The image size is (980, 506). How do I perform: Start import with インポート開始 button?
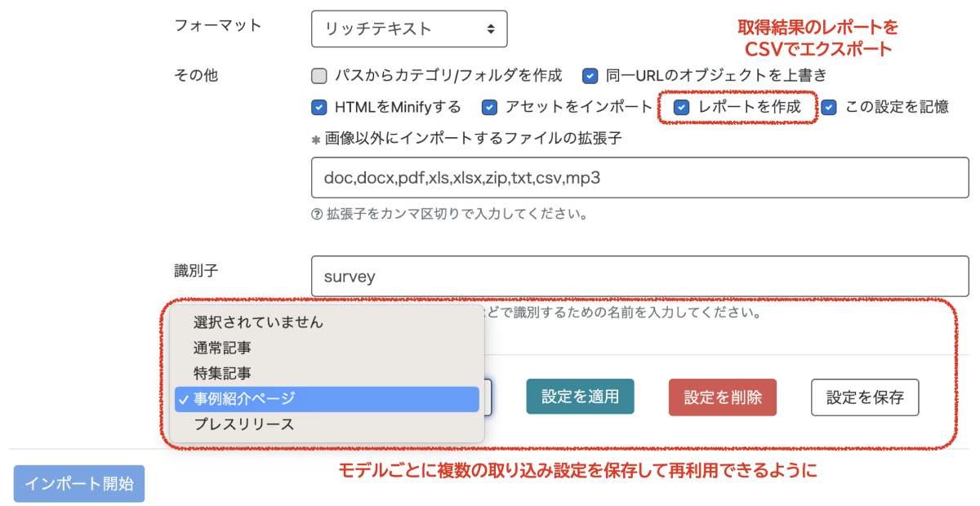pos(79,483)
